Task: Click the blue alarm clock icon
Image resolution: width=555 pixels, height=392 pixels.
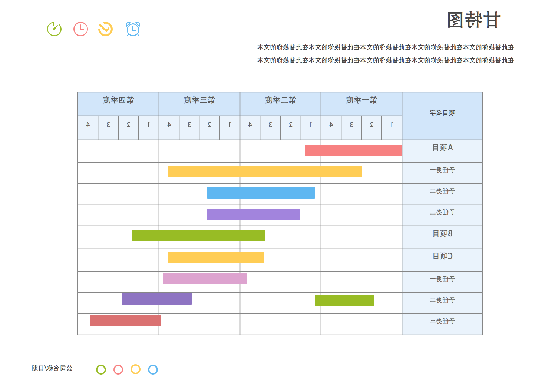Action: coord(133,29)
